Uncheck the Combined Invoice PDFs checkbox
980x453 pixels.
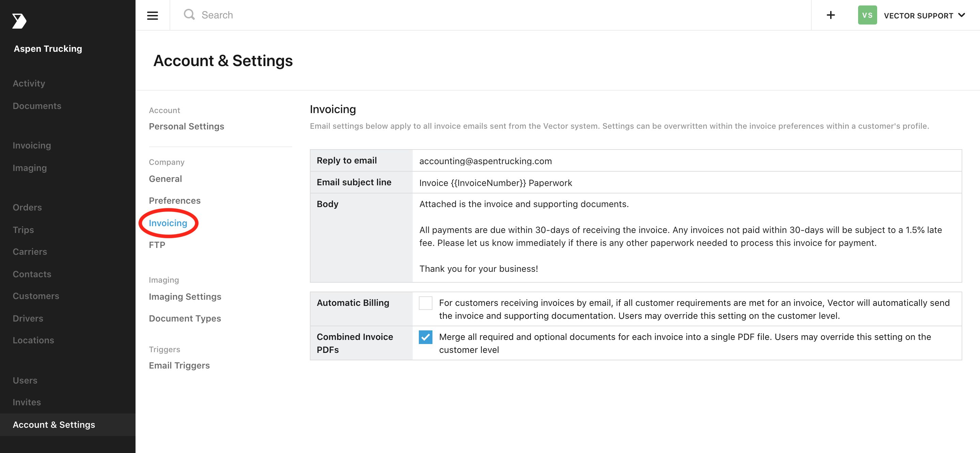425,337
